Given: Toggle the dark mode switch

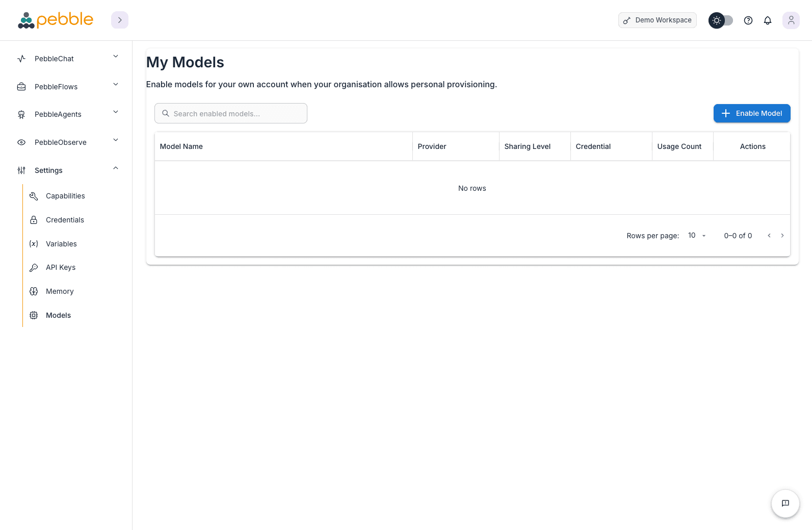Looking at the screenshot, I should 720,20.
